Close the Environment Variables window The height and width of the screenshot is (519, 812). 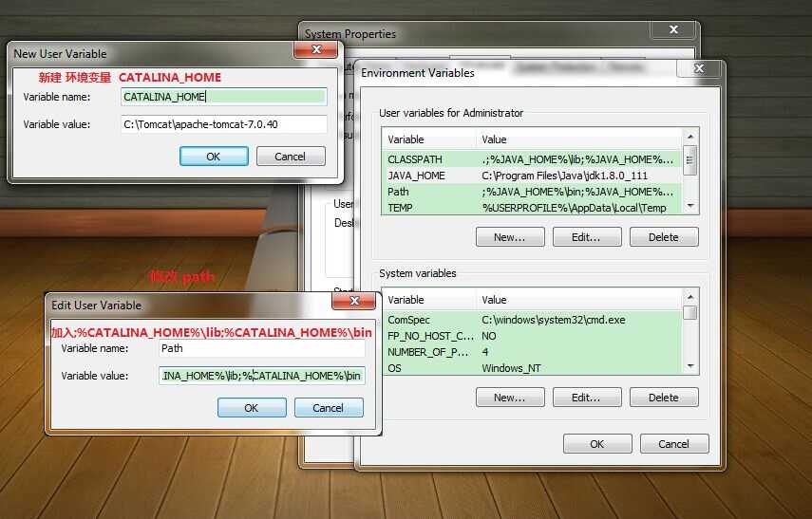pyautogui.click(x=699, y=68)
